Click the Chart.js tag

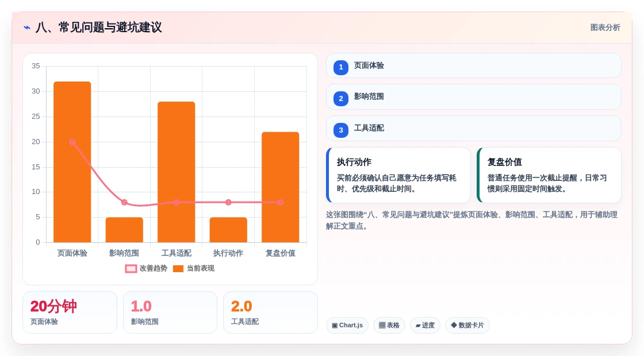[347, 325]
